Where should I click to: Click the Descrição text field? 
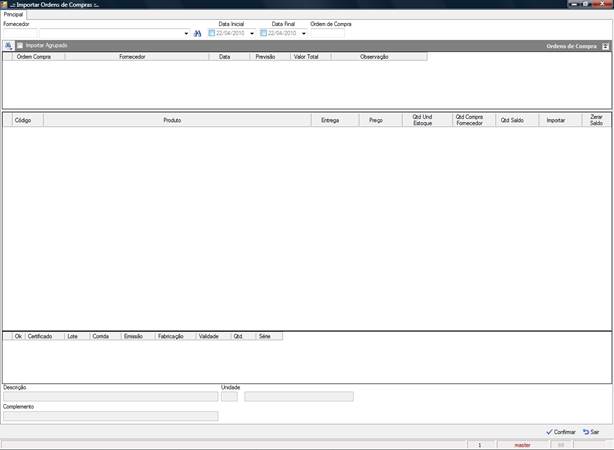click(x=110, y=397)
